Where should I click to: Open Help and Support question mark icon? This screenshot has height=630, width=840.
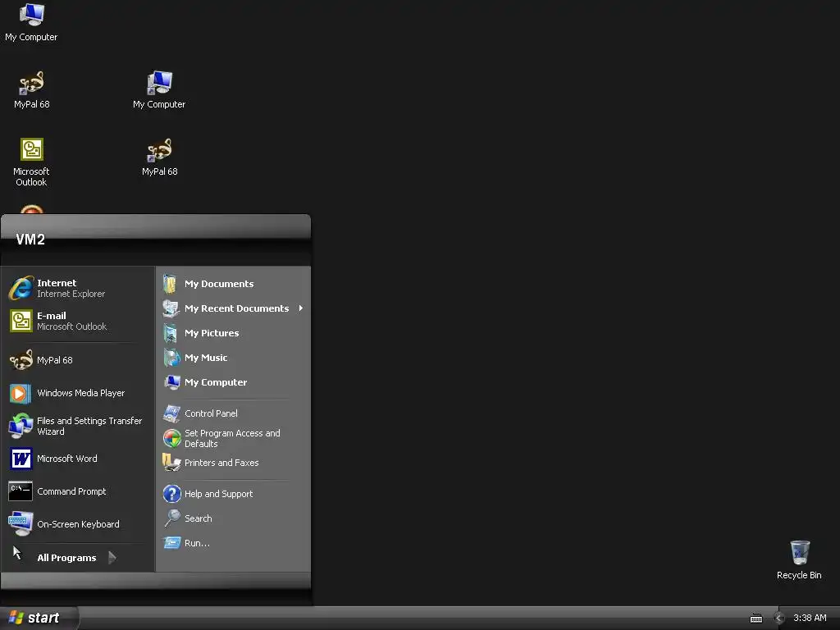(172, 494)
